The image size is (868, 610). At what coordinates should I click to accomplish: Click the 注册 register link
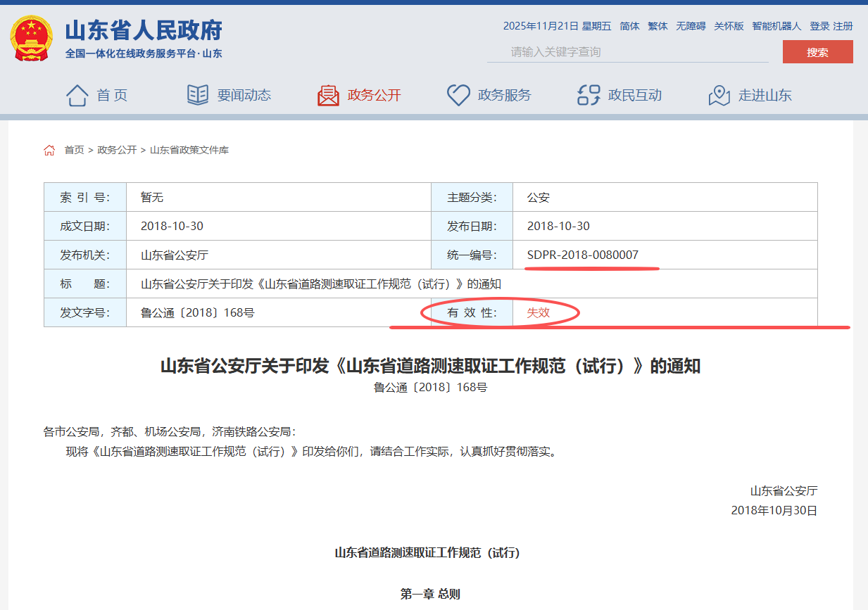click(843, 26)
